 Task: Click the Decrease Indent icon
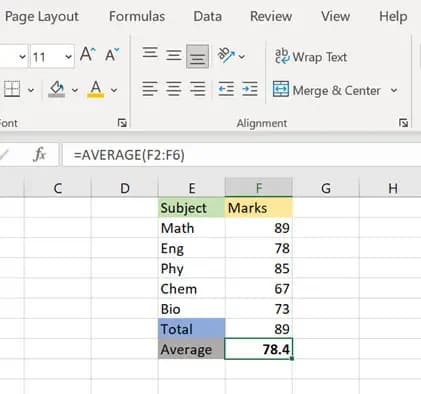point(226,89)
